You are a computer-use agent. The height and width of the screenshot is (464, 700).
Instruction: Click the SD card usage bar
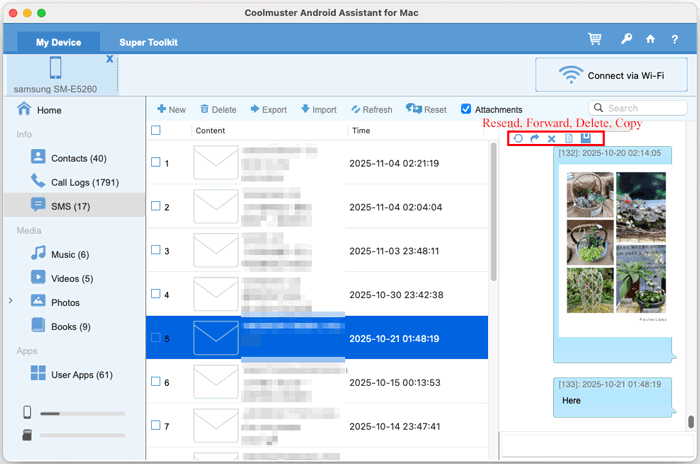click(82, 435)
